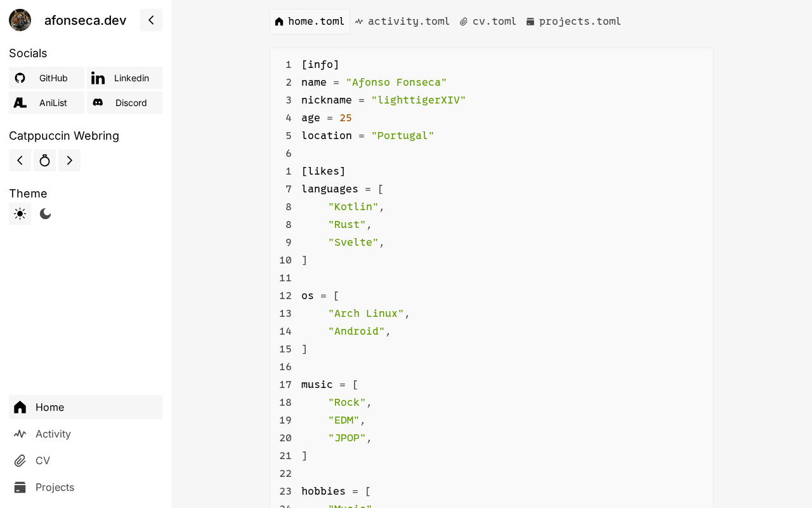Open the Linkedin profile link
Screen dimensions: 812x508
(x=124, y=78)
